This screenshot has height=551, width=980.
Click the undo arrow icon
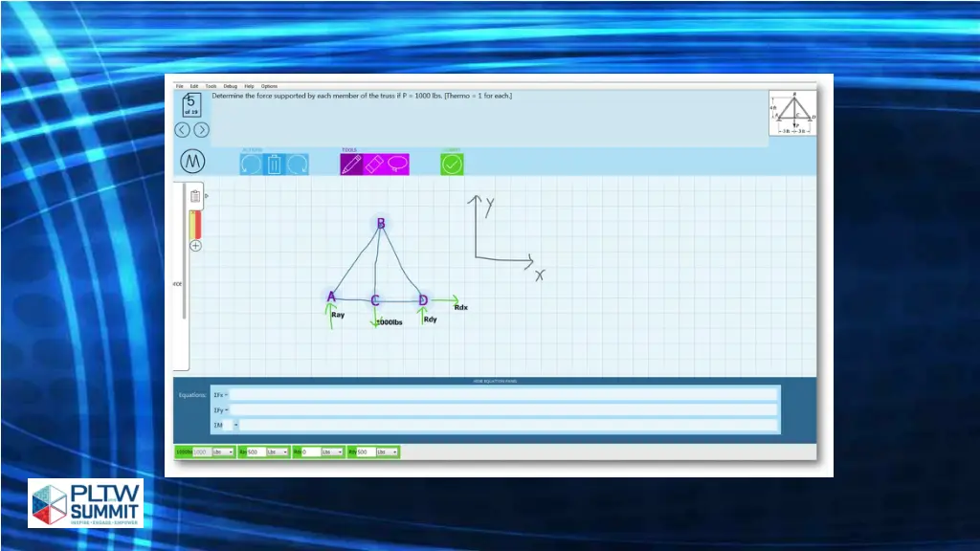pyautogui.click(x=251, y=164)
